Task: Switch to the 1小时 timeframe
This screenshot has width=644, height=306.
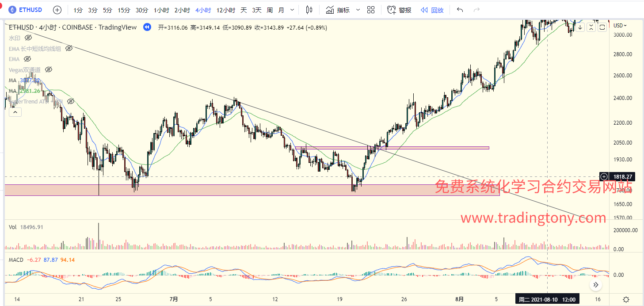Action: [x=160, y=10]
